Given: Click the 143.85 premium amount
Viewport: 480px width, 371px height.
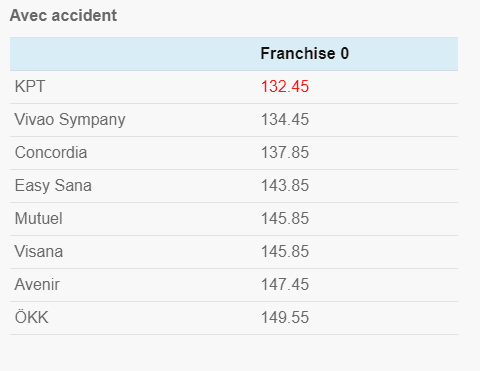Looking at the screenshot, I should [x=285, y=186].
